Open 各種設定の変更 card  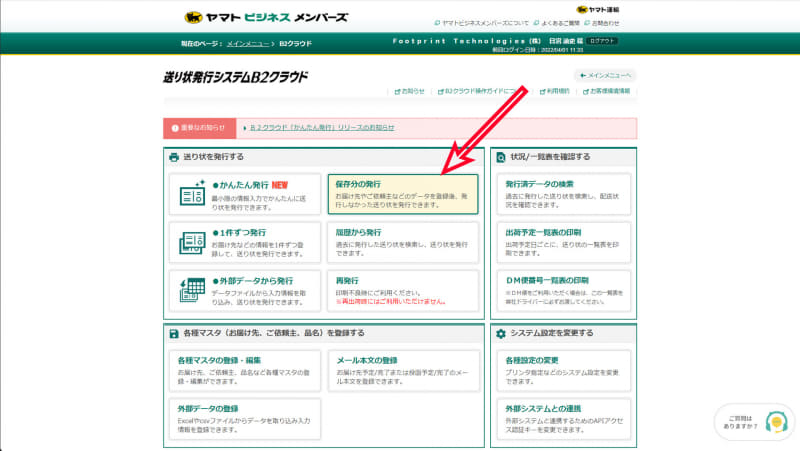pyautogui.click(x=563, y=370)
